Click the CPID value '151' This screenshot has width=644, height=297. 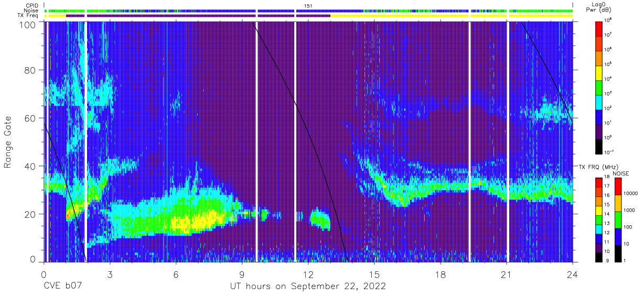click(x=308, y=6)
